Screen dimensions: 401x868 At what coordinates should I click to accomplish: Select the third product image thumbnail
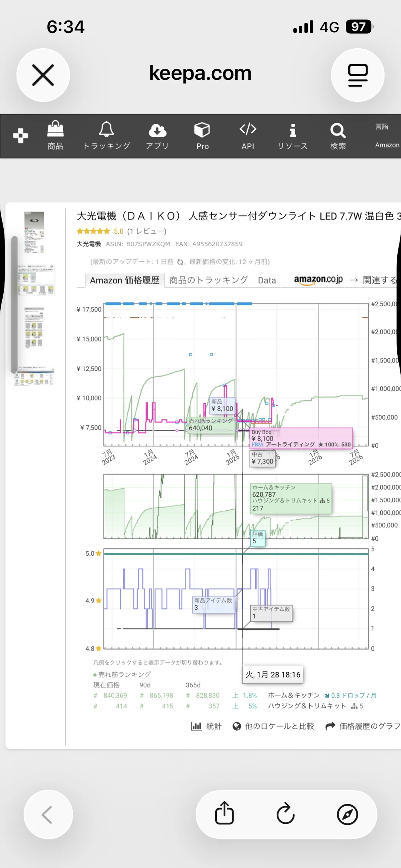click(x=34, y=328)
